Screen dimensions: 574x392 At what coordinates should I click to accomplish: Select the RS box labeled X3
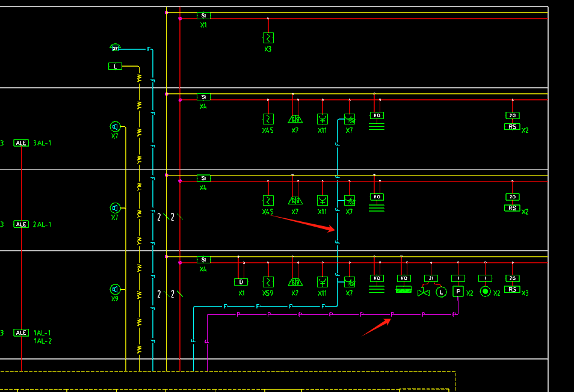512,289
